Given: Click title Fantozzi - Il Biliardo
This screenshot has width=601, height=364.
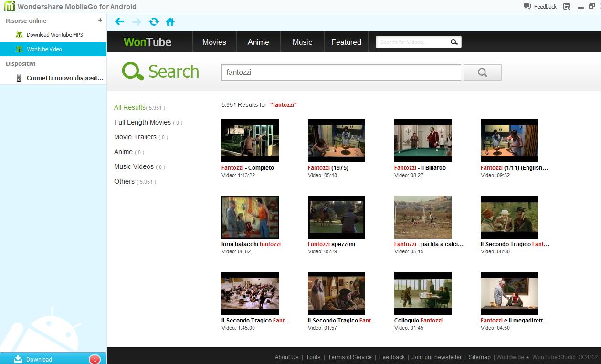Looking at the screenshot, I should click(x=420, y=168).
